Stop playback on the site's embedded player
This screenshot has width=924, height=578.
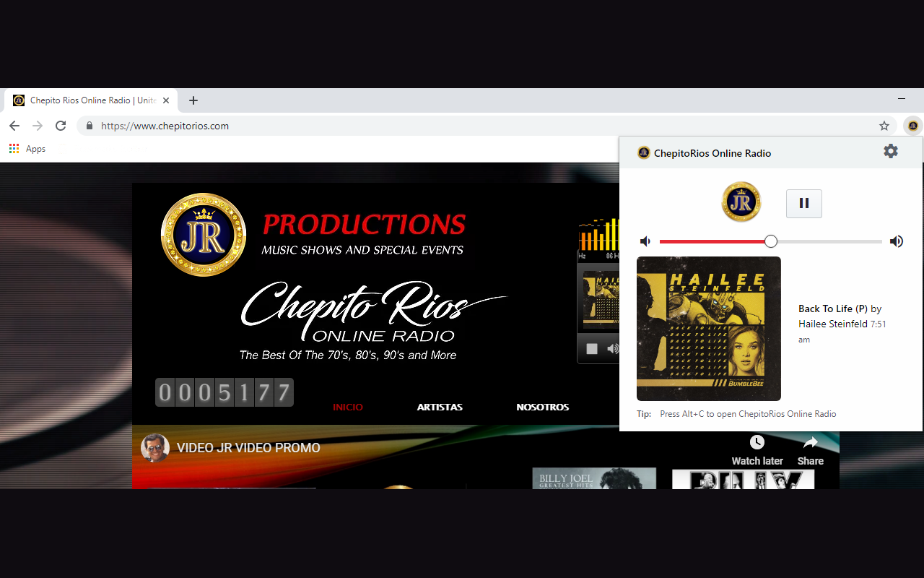click(x=591, y=348)
